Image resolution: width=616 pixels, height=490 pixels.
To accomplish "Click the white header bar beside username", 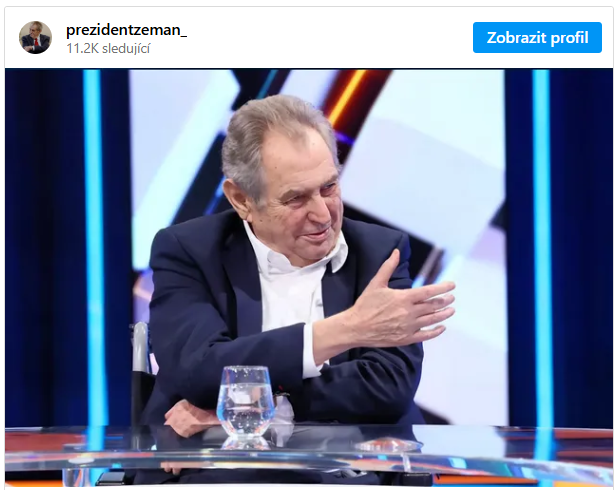I will (330, 37).
